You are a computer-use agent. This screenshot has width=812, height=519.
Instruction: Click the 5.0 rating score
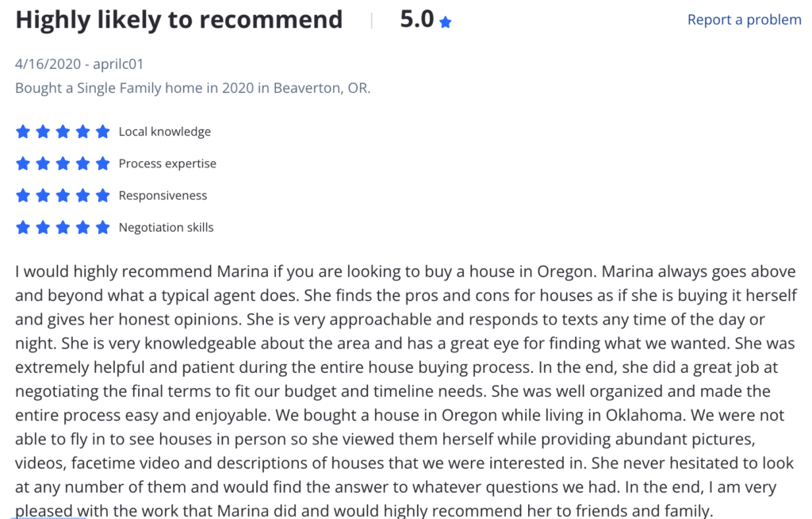pyautogui.click(x=417, y=20)
